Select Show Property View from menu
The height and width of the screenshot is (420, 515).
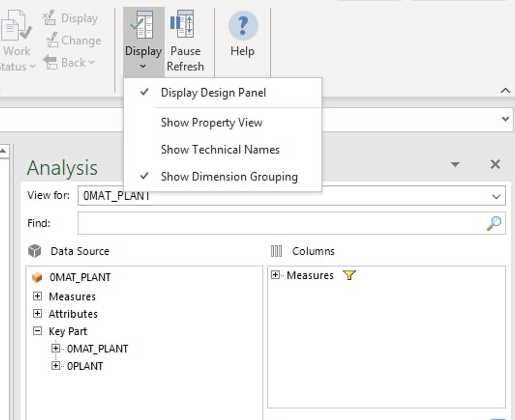coord(222,122)
